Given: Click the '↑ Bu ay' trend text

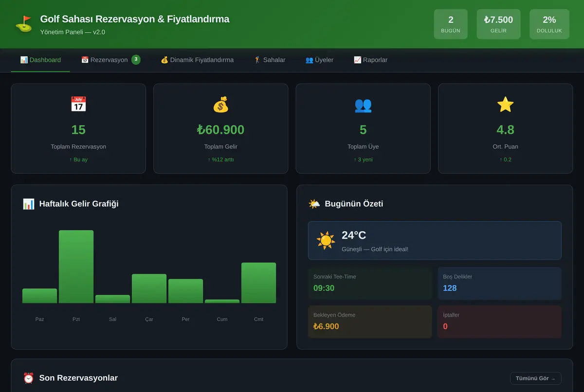Looking at the screenshot, I should point(78,160).
